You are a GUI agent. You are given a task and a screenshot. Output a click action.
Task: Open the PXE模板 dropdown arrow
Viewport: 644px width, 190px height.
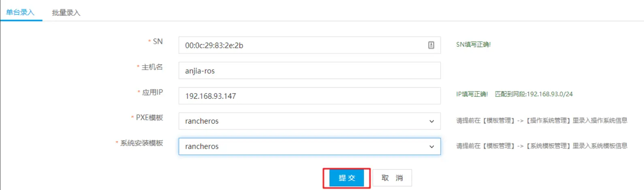click(x=432, y=121)
